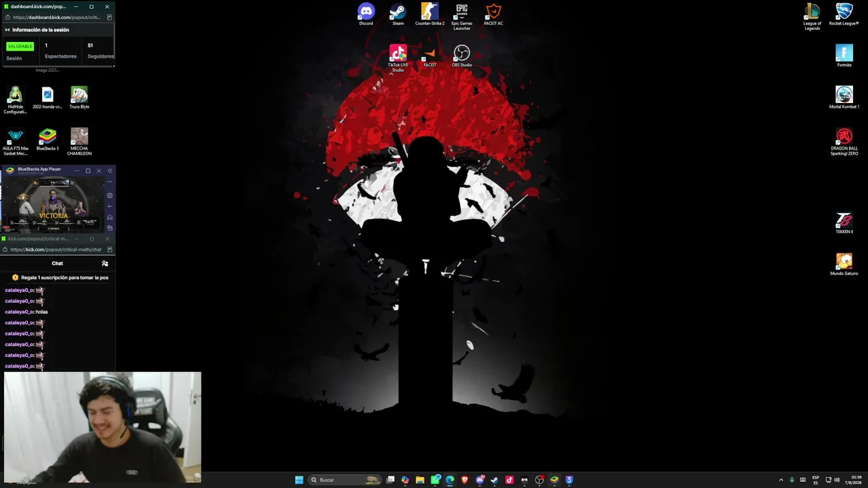Screen dimensions: 868x488
Task: Select the AULA F75 Max desktop icon
Action: coord(16,142)
